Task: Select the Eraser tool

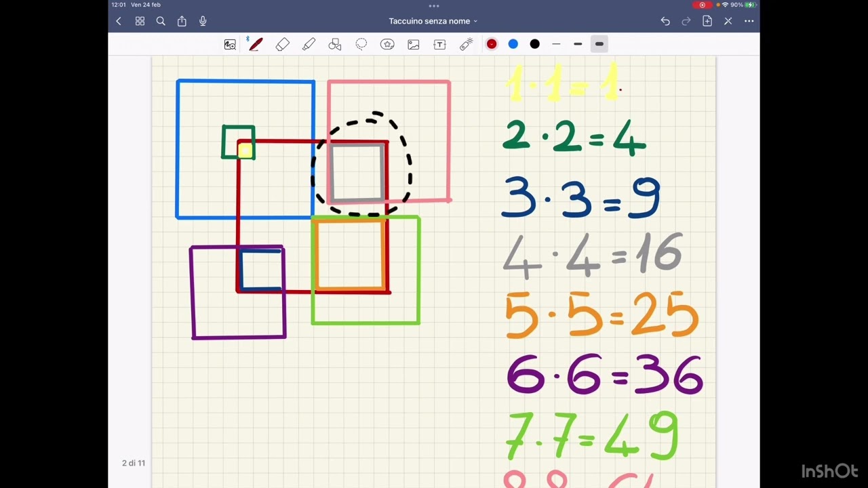Action: click(283, 44)
